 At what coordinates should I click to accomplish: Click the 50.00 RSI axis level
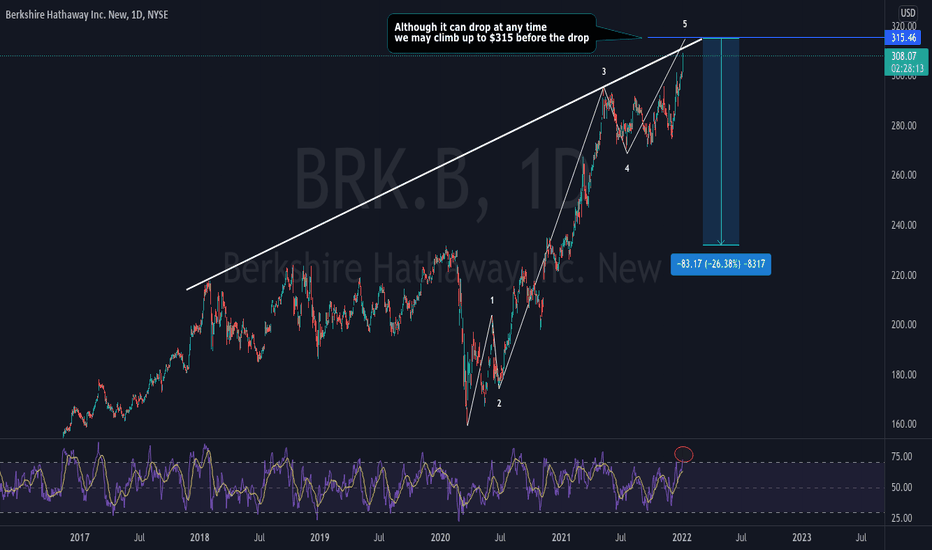(902, 488)
